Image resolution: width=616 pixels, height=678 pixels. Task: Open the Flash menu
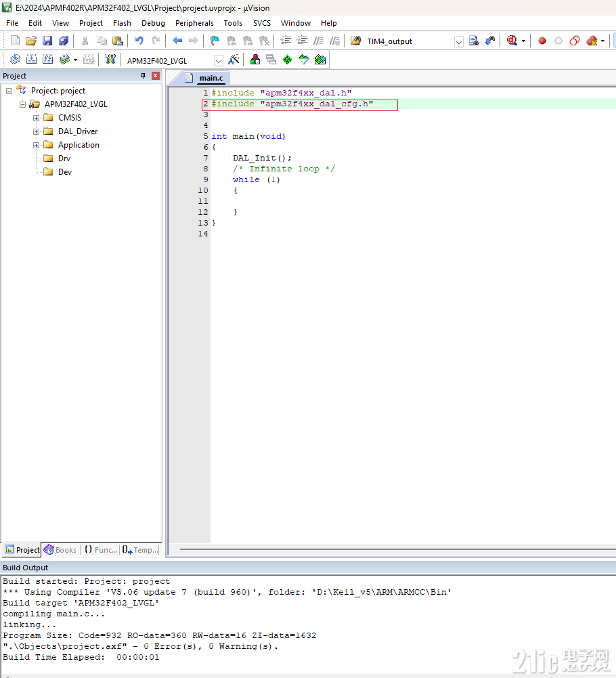click(122, 23)
